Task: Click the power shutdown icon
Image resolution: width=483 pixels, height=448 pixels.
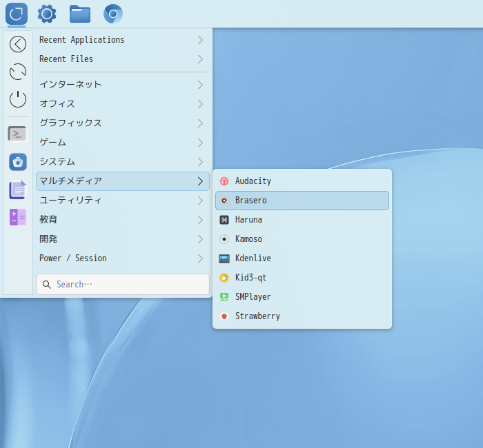Action: (17, 99)
